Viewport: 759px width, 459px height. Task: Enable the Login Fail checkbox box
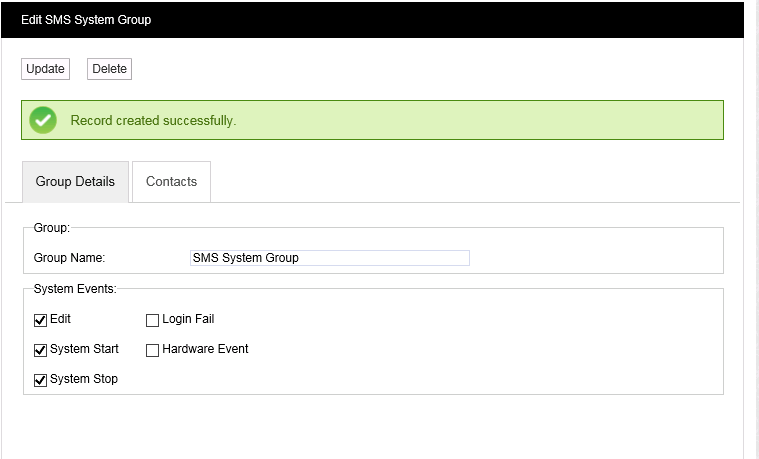(153, 320)
